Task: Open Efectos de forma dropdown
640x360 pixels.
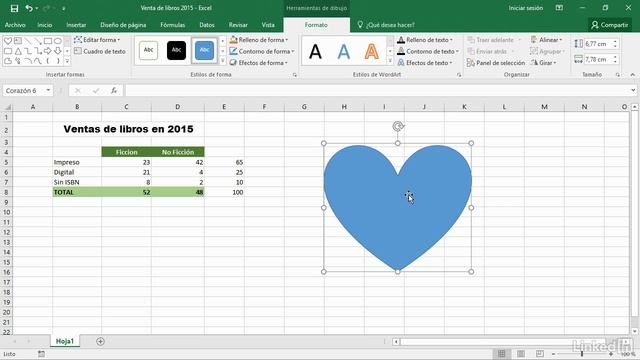Action: pos(259,63)
